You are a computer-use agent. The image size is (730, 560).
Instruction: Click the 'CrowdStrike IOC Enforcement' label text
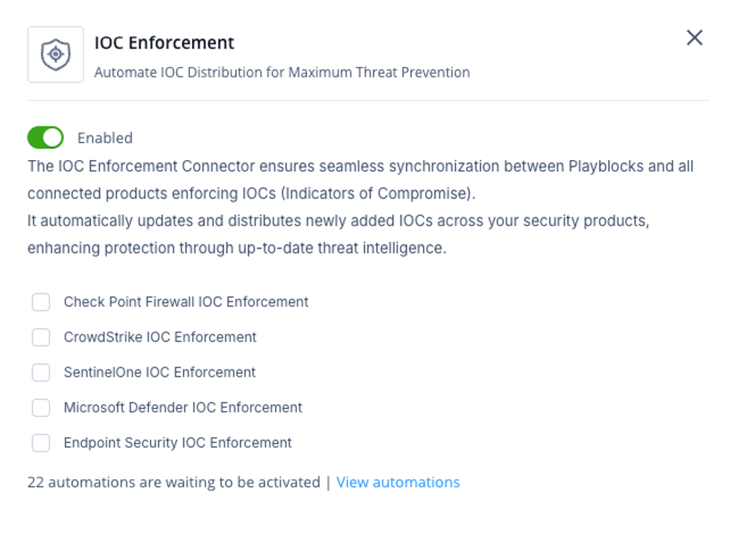[x=159, y=337]
